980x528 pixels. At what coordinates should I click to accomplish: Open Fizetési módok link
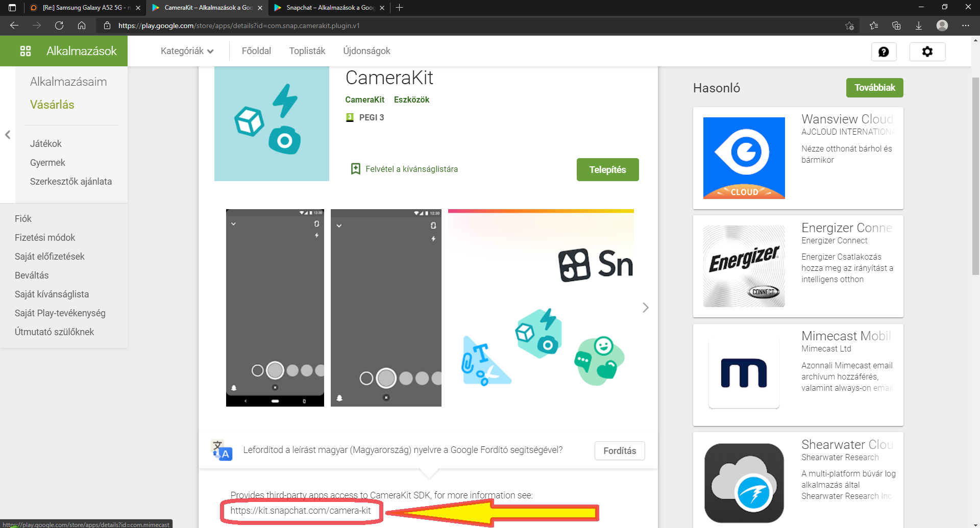(x=45, y=237)
